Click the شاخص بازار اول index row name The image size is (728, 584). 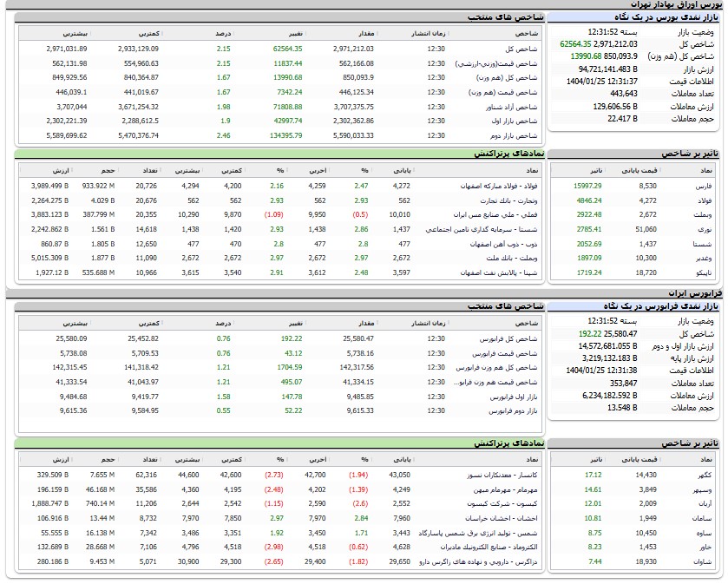515,121
